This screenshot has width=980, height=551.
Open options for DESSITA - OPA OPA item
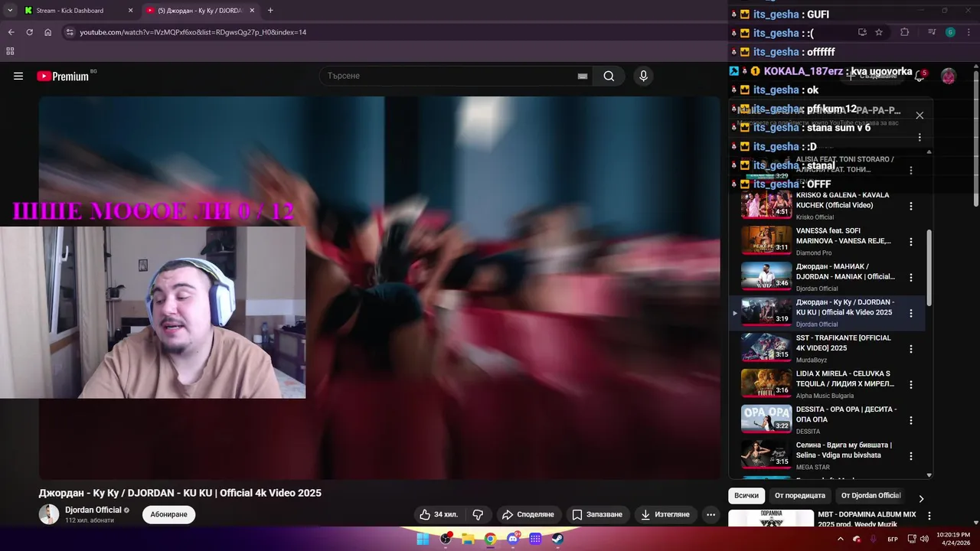911,420
